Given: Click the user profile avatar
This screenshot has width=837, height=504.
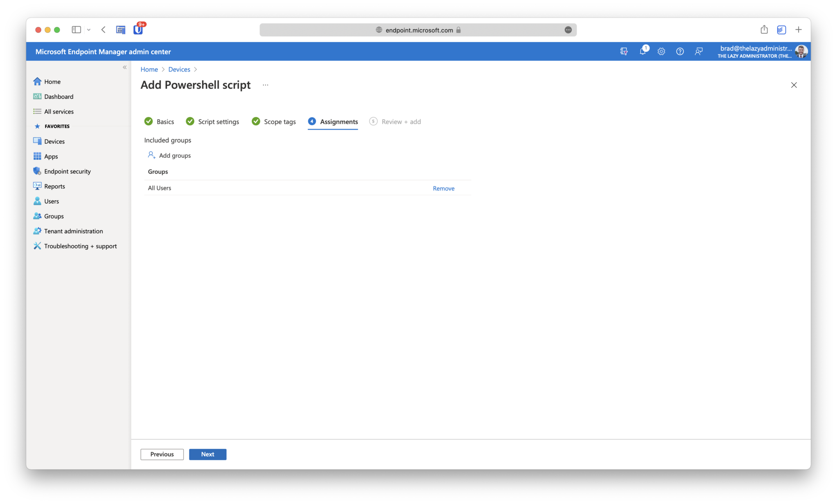Looking at the screenshot, I should tap(801, 52).
